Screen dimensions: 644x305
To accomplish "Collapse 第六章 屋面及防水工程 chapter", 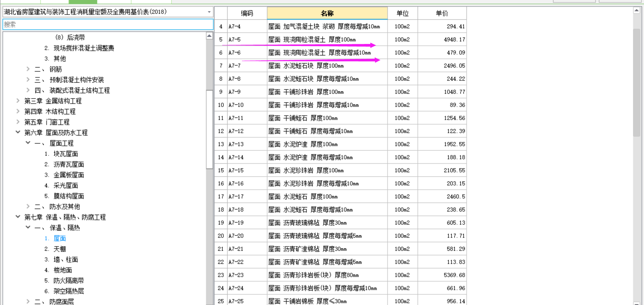I will (x=18, y=133).
